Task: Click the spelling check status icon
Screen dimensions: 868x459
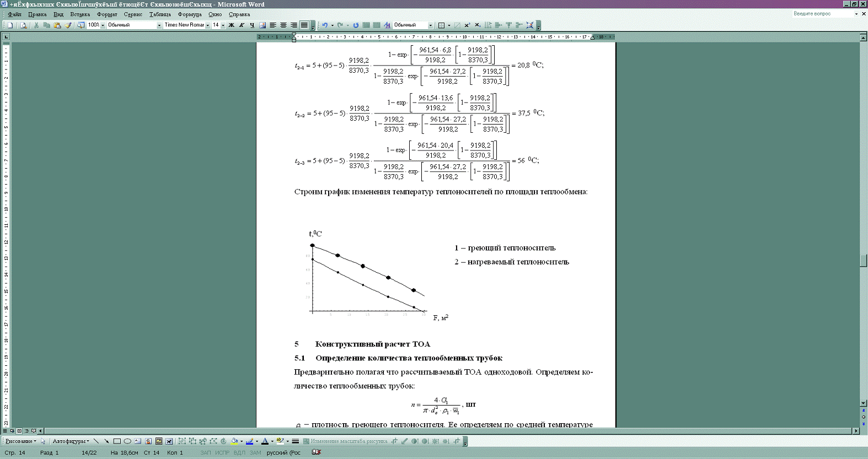Action: [x=317, y=452]
